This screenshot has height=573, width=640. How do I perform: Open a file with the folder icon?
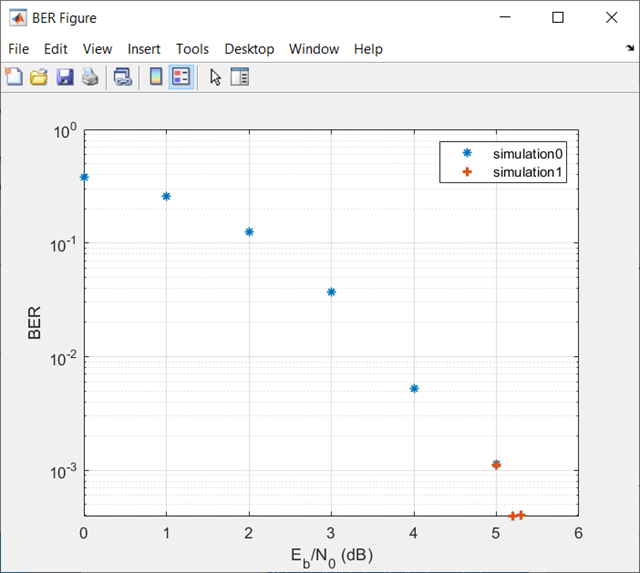point(38,77)
